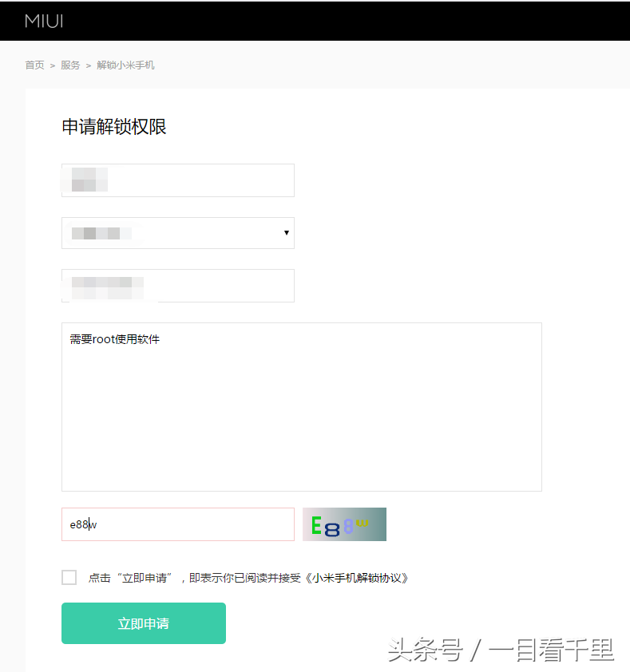Focus the third blurred phone input field
Image resolution: width=630 pixels, height=672 pixels.
178,286
